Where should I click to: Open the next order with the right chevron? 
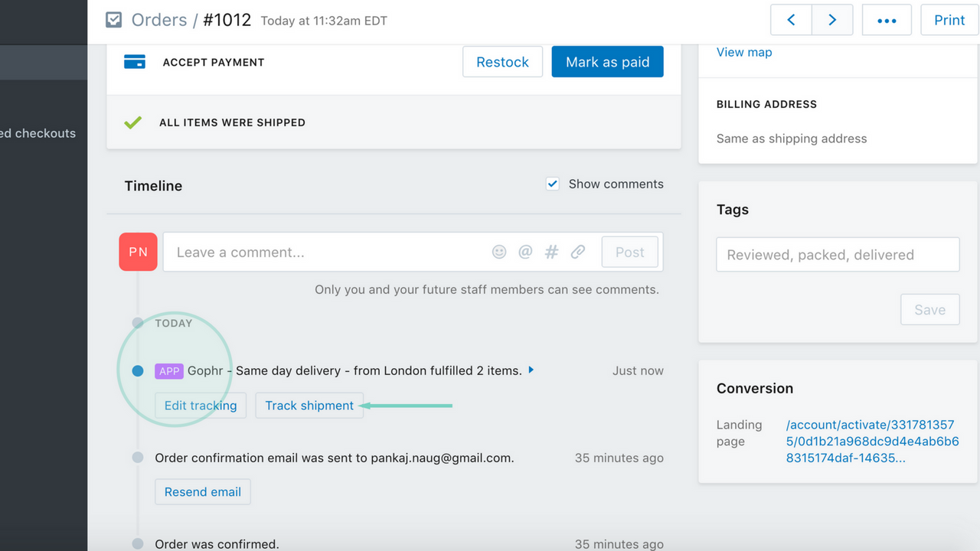pos(832,20)
